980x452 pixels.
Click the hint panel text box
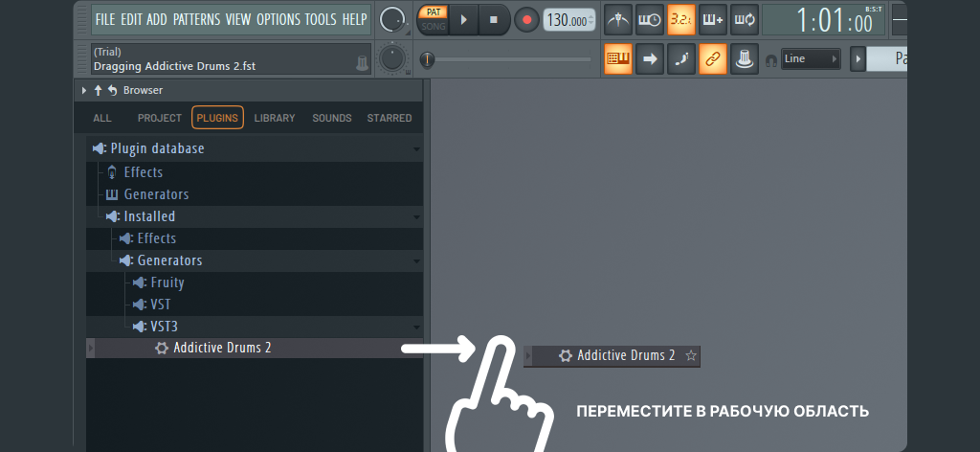tap(232, 58)
